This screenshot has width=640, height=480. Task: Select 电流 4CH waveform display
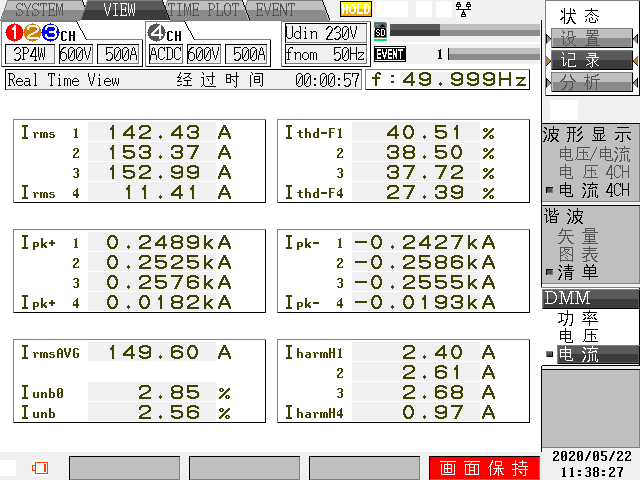point(593,190)
